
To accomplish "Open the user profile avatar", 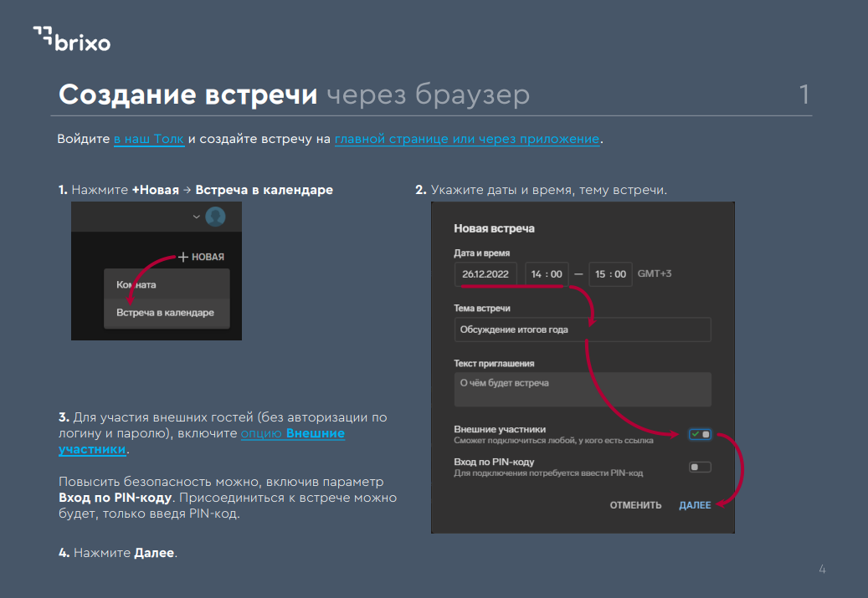I will [215, 217].
